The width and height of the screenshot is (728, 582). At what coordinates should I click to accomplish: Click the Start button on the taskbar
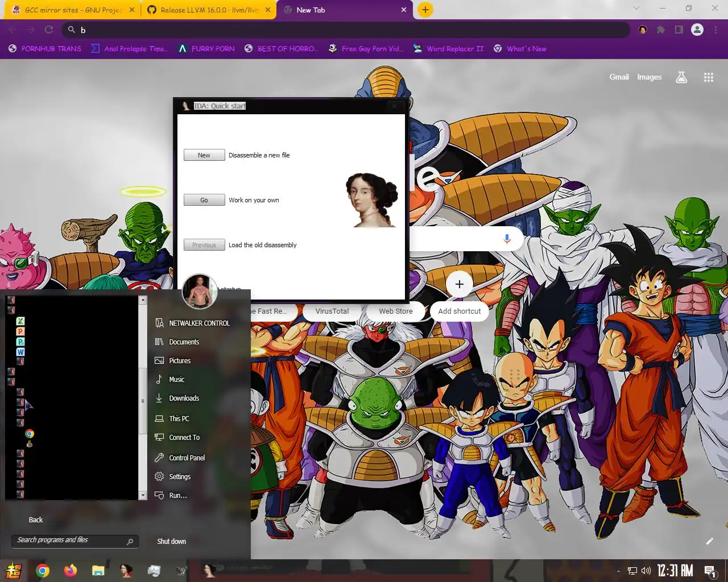coord(14,571)
